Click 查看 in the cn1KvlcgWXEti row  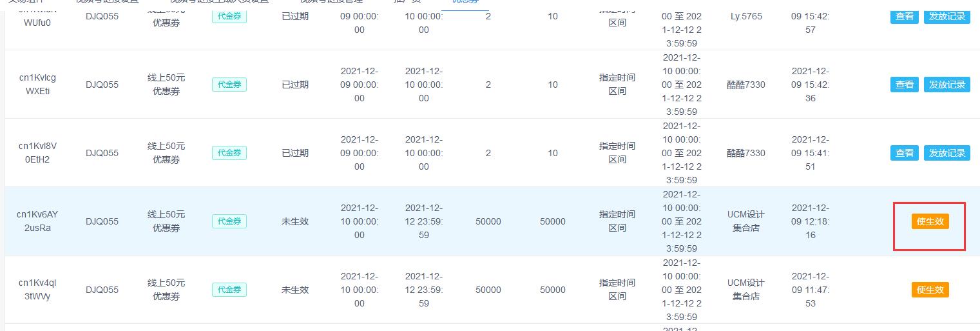point(905,85)
